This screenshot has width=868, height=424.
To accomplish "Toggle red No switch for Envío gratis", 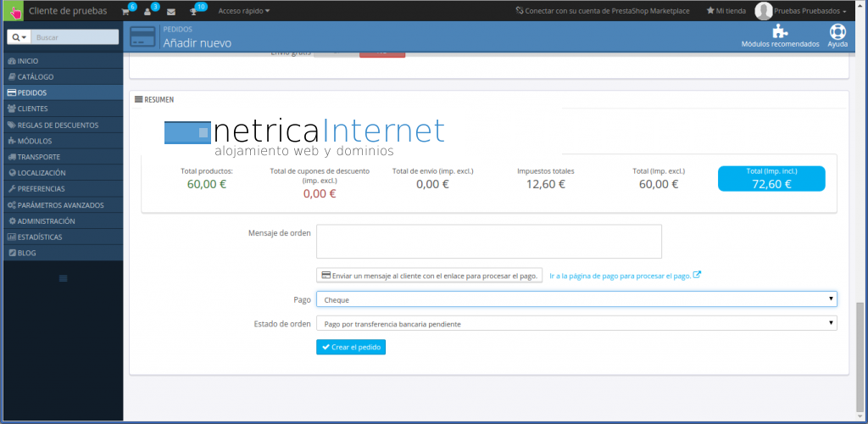I will coord(382,53).
